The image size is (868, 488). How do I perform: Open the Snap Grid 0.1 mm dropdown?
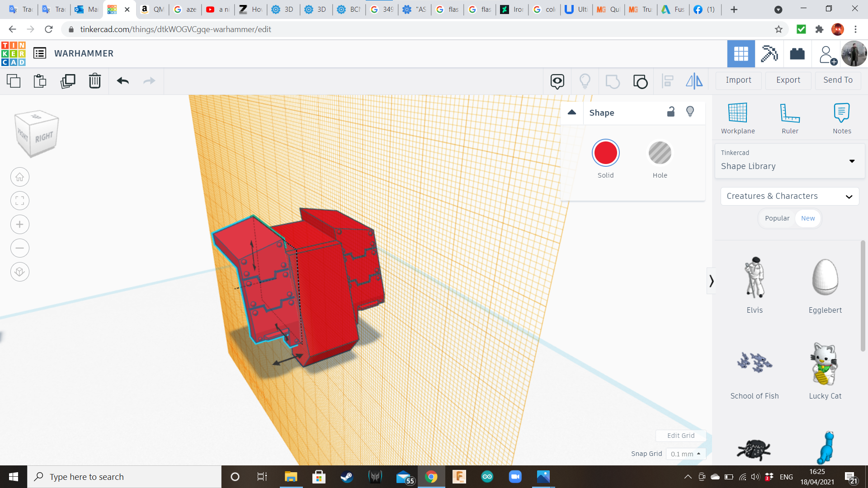coord(686,454)
